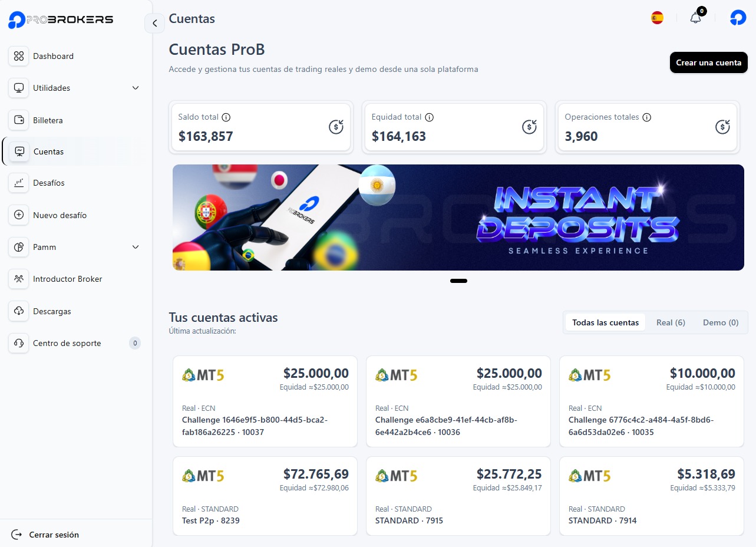Screen dimensions: 756x547
Task: Click the Nuevo desafío plus icon
Action: [19, 215]
